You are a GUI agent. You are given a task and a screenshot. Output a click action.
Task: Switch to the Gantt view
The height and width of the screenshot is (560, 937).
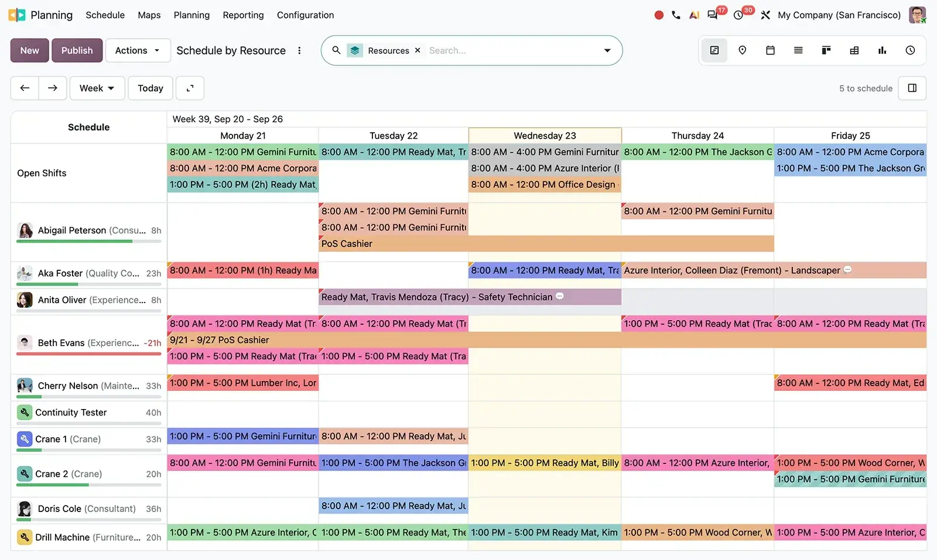point(714,50)
